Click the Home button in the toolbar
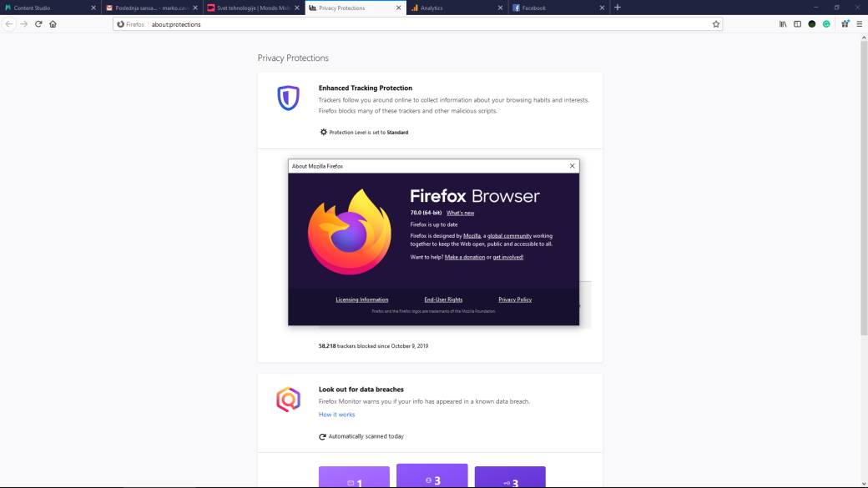Image resolution: width=868 pixels, height=488 pixels. [x=53, y=24]
